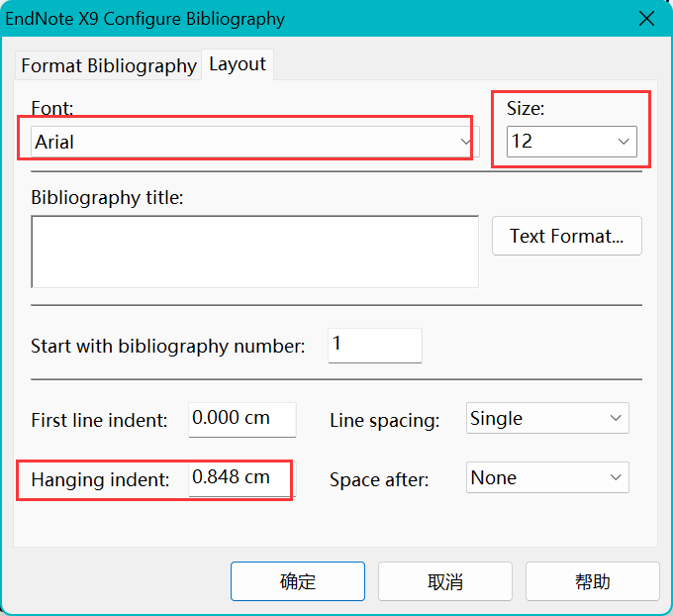The height and width of the screenshot is (616, 673).
Task: Open the Font dropdown showing Arial
Action: [x=255, y=142]
